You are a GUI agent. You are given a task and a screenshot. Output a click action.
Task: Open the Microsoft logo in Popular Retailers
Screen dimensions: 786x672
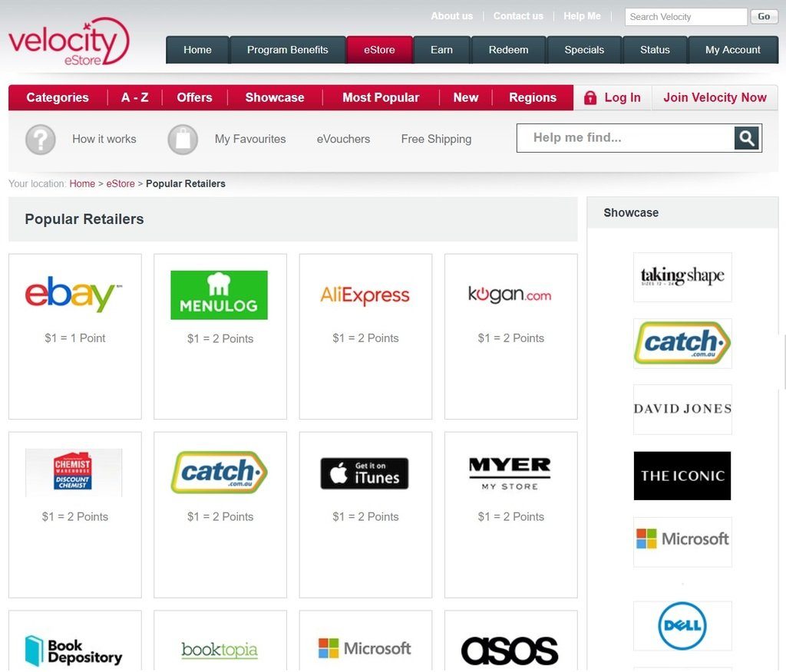[365, 648]
